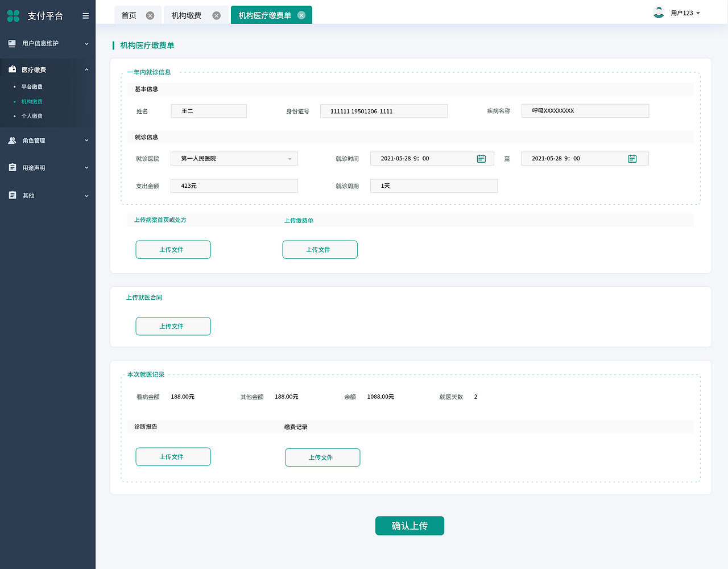Click the end date field after 至
Screen dimensions: 728x569
(585, 159)
